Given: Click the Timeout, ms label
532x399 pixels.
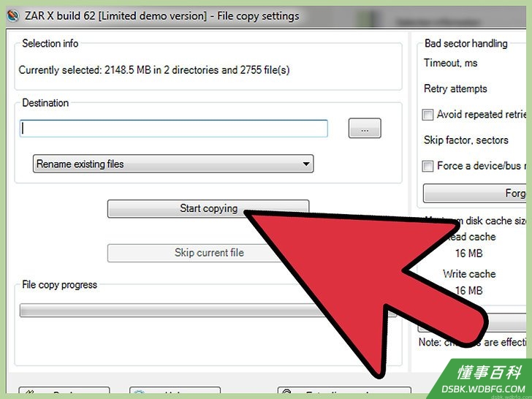Looking at the screenshot, I should [x=451, y=63].
